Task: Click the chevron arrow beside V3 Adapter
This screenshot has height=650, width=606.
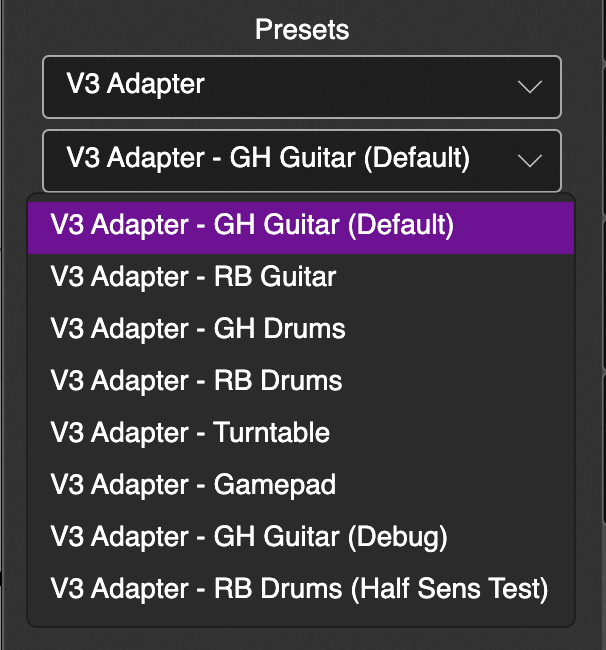Action: 529,87
